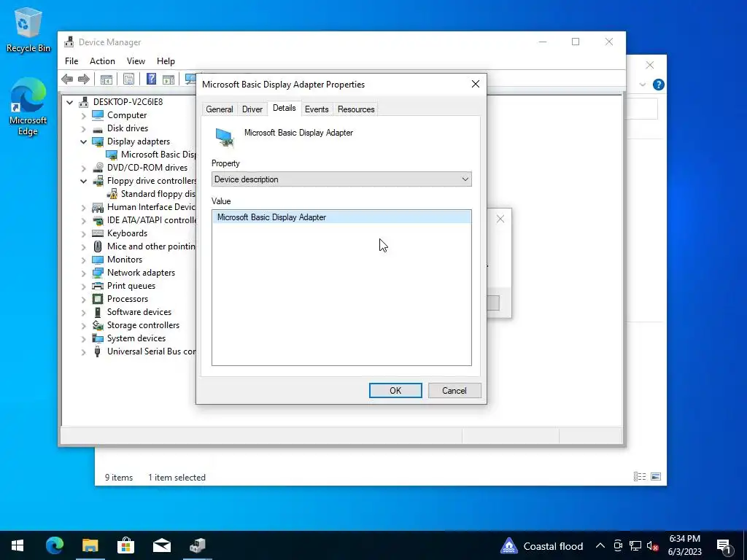Screen dimensions: 747x560
Task: Click the Microsoft Edge desktop shortcut
Action: (x=28, y=106)
